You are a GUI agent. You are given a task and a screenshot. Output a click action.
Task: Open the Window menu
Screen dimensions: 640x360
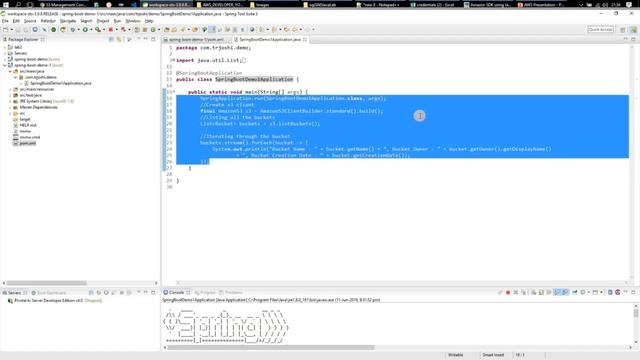(132, 21)
